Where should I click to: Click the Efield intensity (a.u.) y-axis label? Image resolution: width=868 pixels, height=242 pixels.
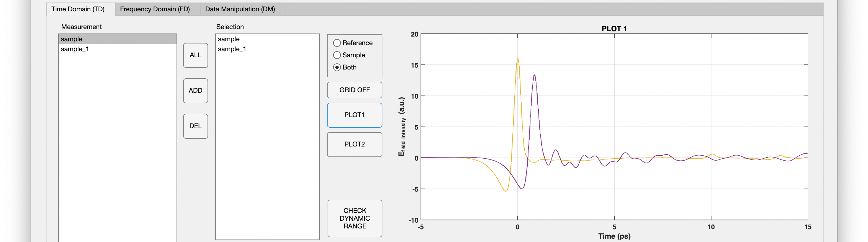tap(402, 127)
